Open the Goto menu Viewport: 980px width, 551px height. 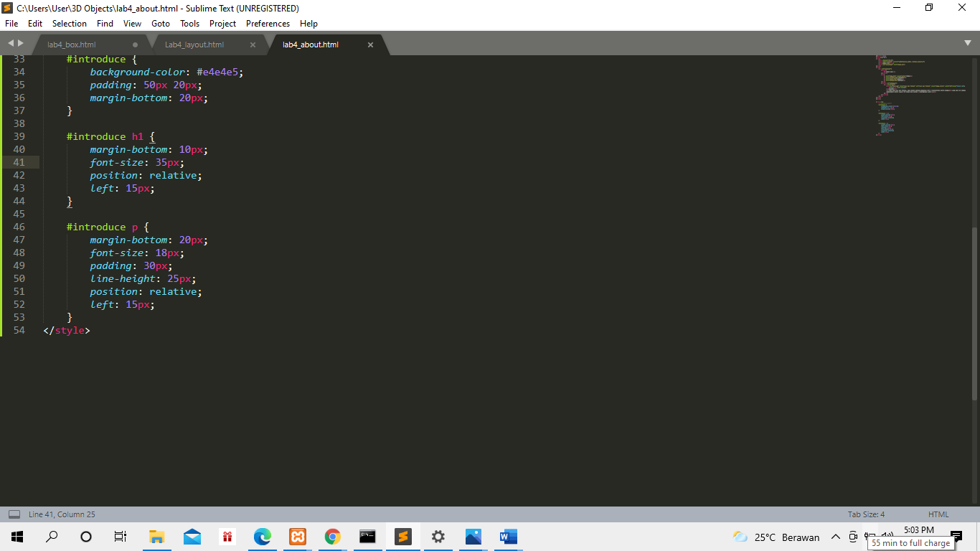coord(161,24)
